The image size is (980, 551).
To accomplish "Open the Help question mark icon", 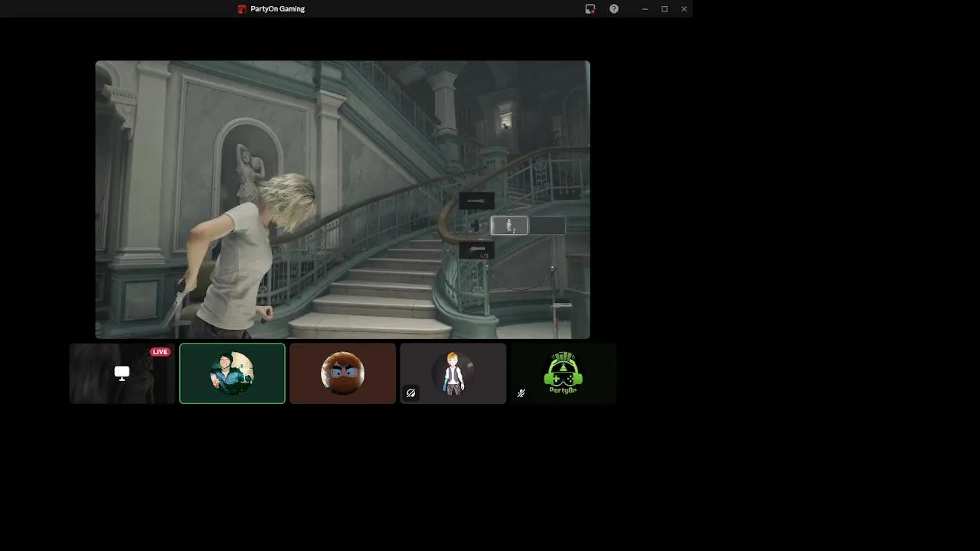I will pos(614,9).
